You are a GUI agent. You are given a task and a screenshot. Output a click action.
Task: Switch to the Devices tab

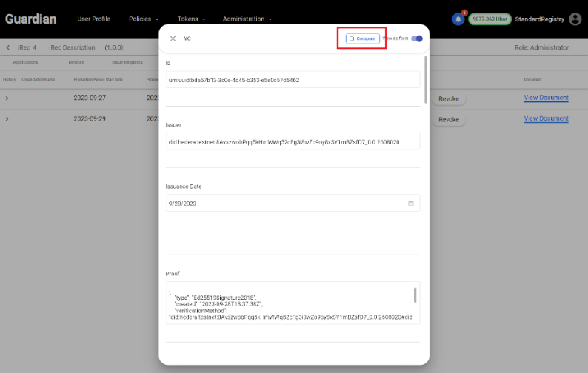76,62
